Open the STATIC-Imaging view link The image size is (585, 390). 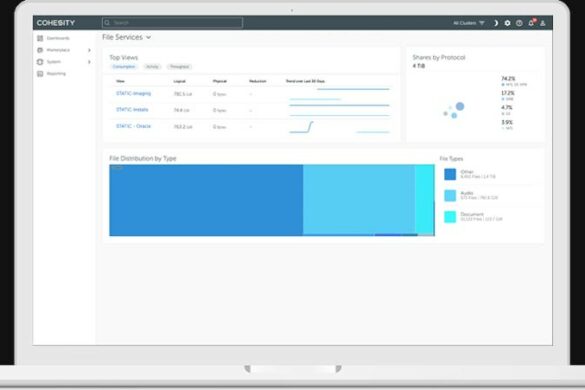click(x=134, y=93)
